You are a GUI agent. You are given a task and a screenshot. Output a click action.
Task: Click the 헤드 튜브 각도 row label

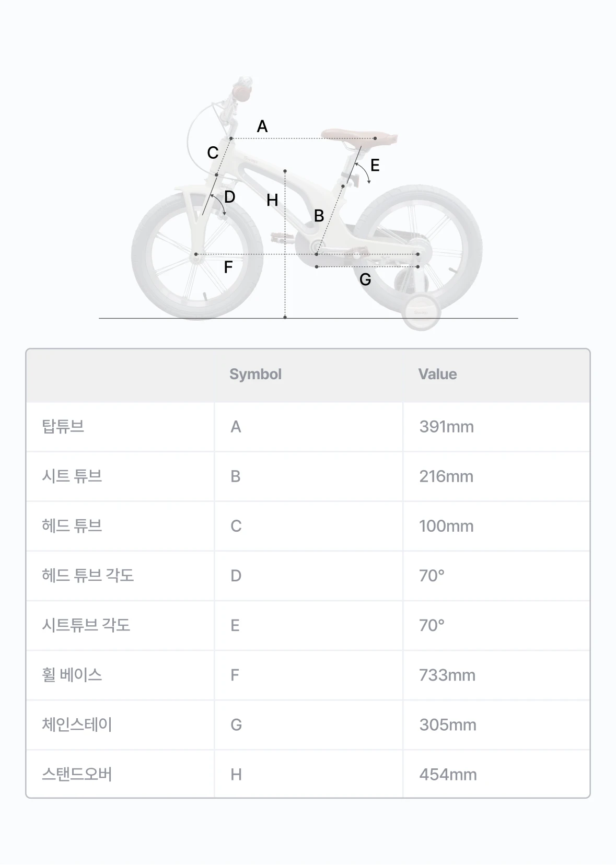click(x=88, y=576)
